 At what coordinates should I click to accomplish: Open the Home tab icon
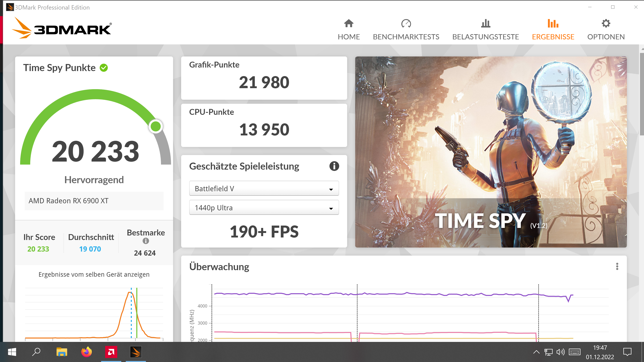click(348, 23)
